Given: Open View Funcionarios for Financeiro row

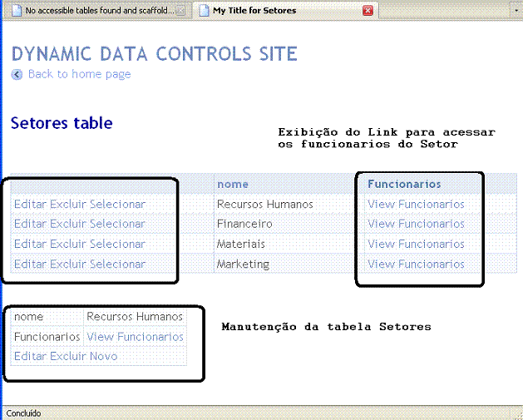Looking at the screenshot, I should 416,224.
